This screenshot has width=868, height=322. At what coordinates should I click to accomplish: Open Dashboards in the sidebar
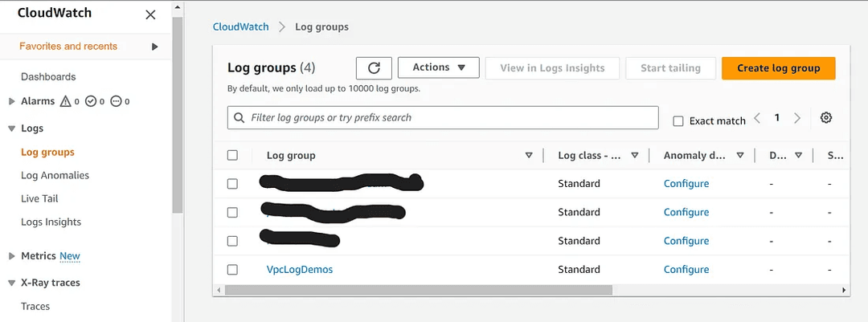click(x=48, y=77)
